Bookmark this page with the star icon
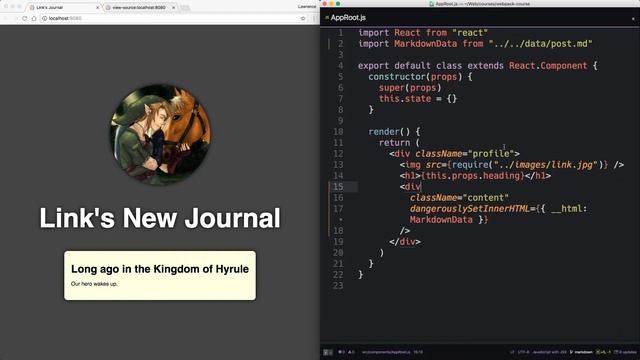640x360 pixels. click(303, 18)
